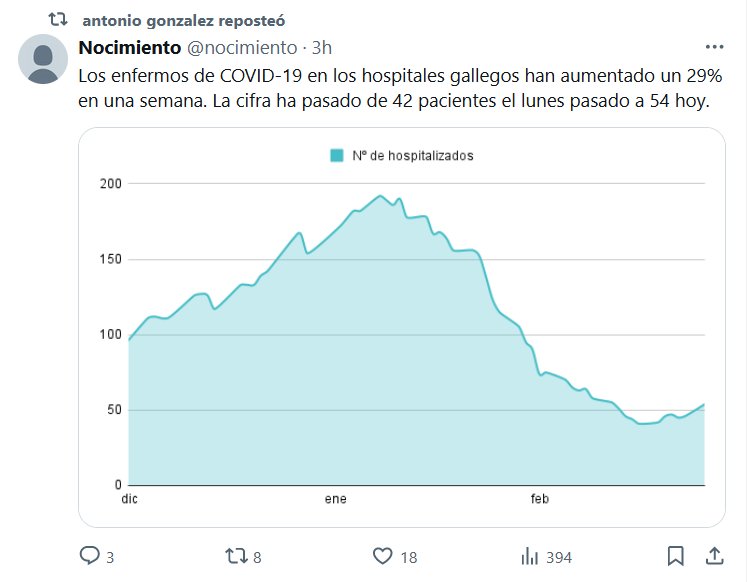750x582 pixels.
Task: Open the Nocimiento display name link
Action: (129, 48)
